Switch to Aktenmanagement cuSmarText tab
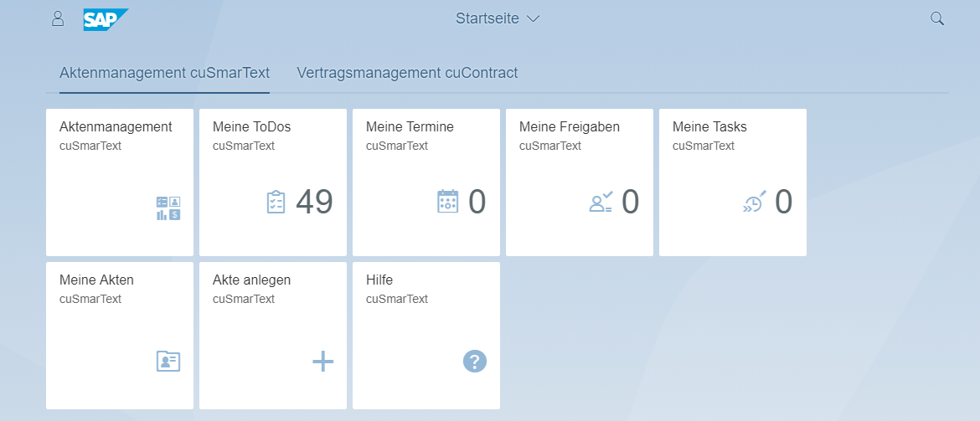The height and width of the screenshot is (421, 980). pyautogui.click(x=164, y=73)
